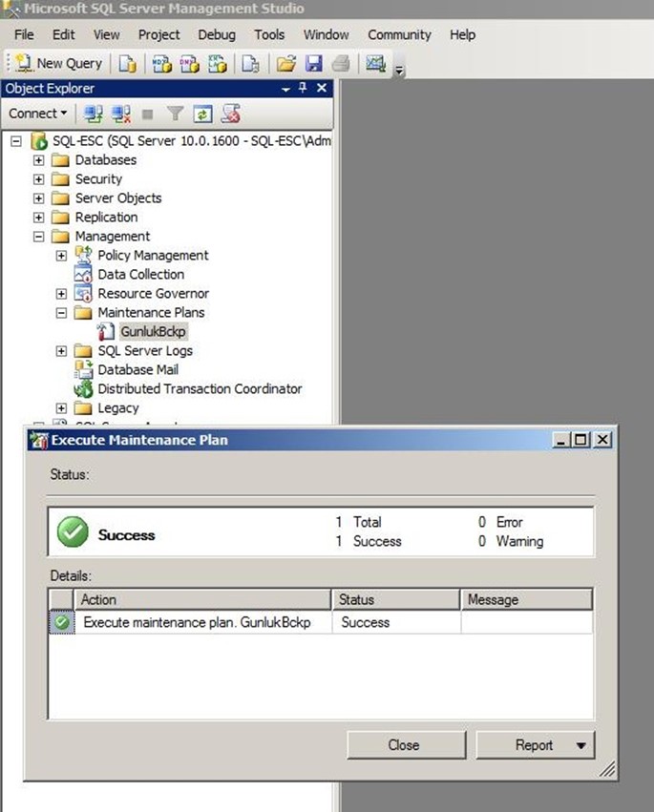This screenshot has width=654, height=812.
Task: Expand the Policy Management node
Action: (61, 256)
